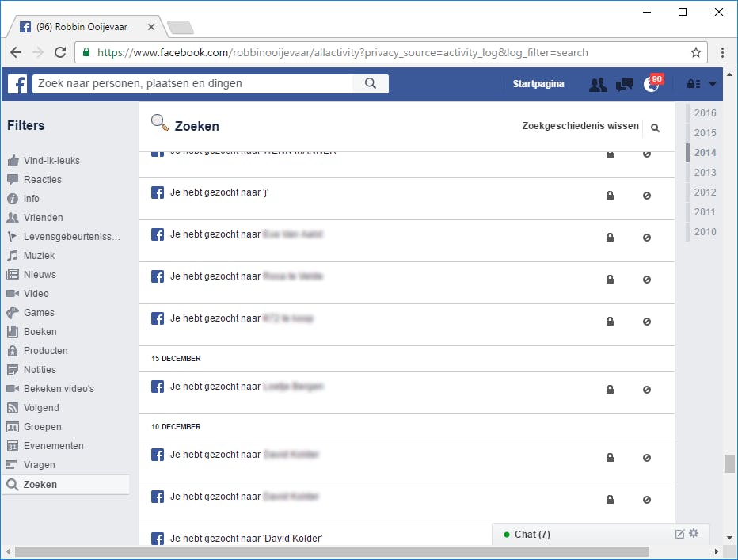Jump to year 2011 in timeline
The image size is (738, 560).
pyautogui.click(x=705, y=212)
